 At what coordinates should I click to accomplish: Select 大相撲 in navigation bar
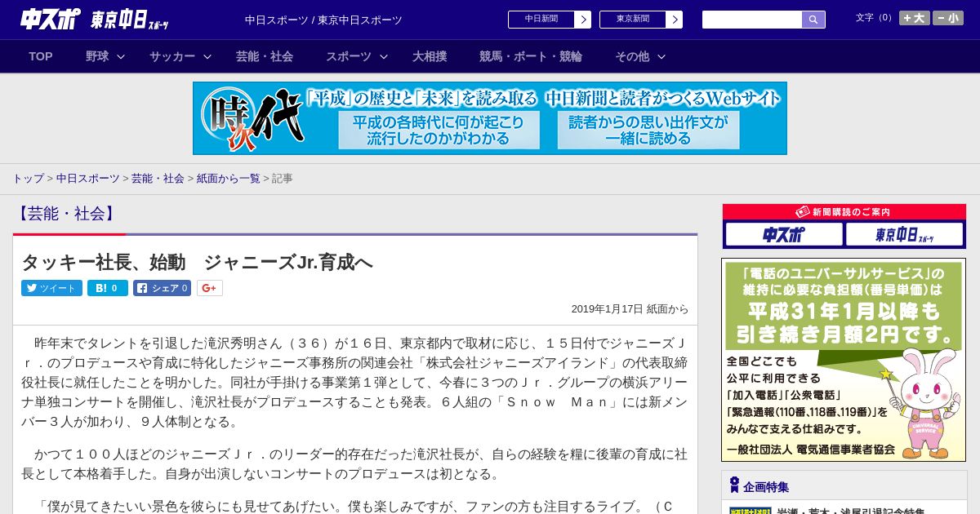[x=430, y=56]
